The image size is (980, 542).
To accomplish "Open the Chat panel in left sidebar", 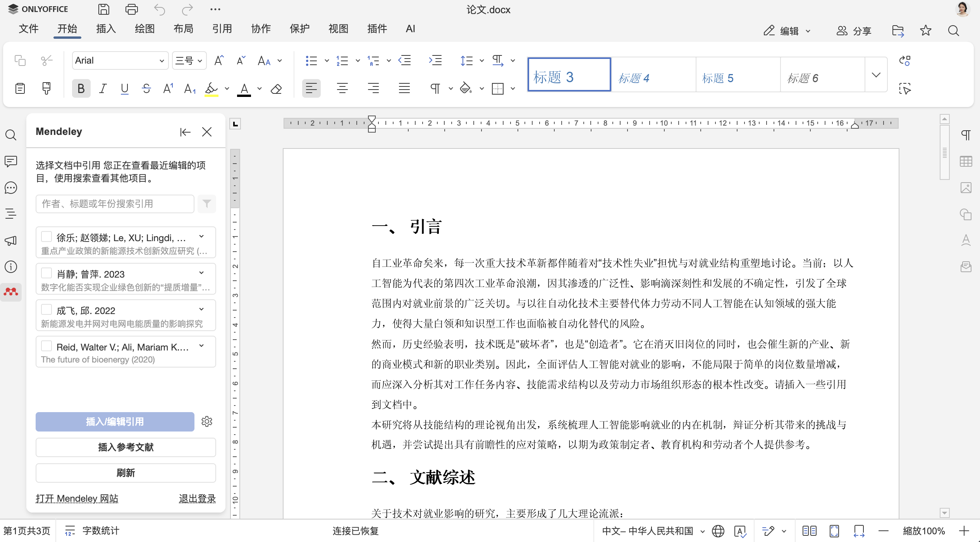I will coord(11,188).
